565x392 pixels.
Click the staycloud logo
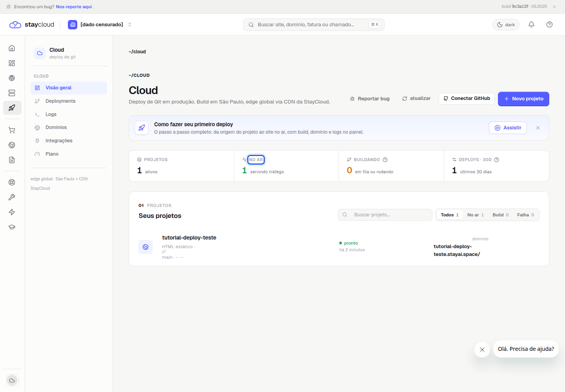point(32,24)
